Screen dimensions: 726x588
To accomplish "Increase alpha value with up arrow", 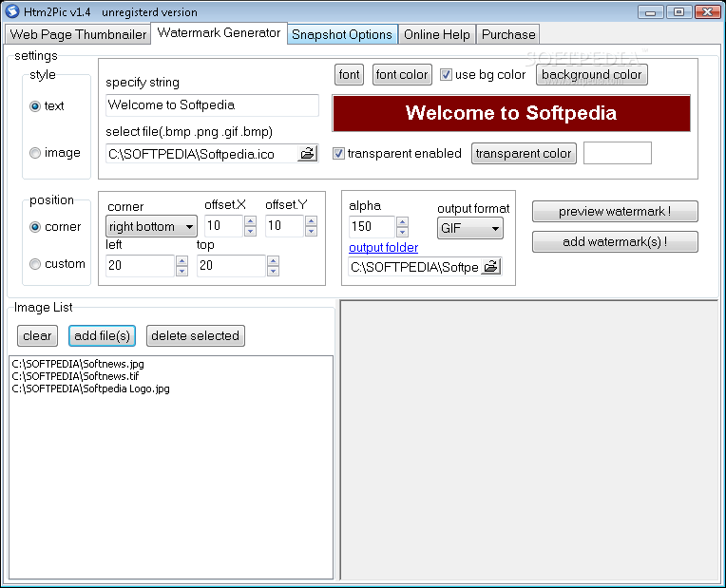I will coord(402,221).
